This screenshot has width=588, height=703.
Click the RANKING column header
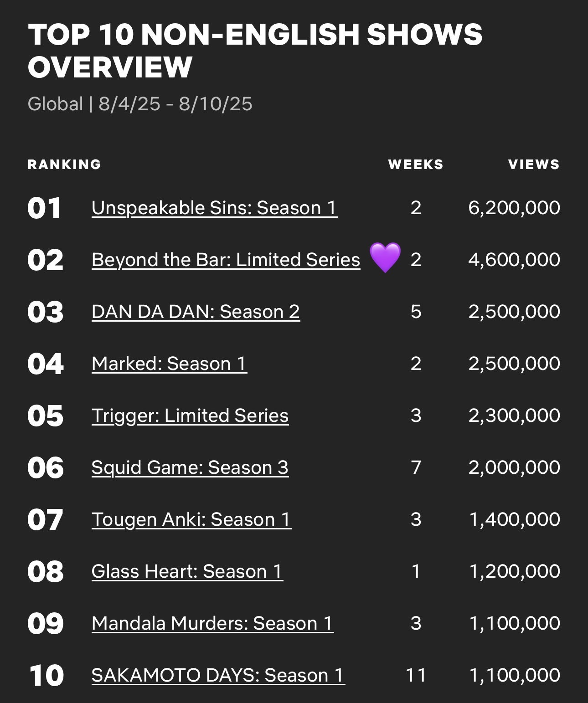[64, 164]
